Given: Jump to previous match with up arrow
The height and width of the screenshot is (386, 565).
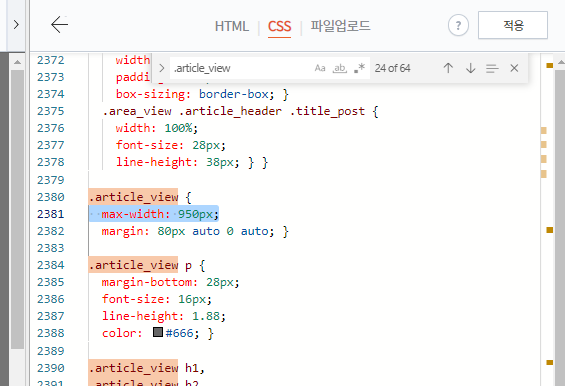Looking at the screenshot, I should coord(448,68).
